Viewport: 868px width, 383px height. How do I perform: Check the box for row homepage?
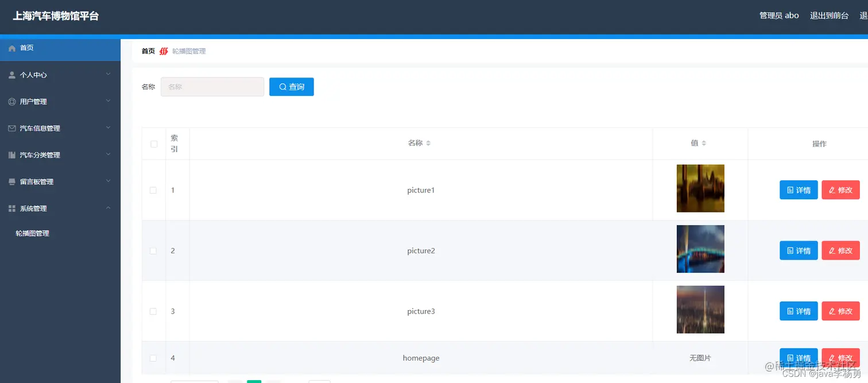[x=153, y=358]
